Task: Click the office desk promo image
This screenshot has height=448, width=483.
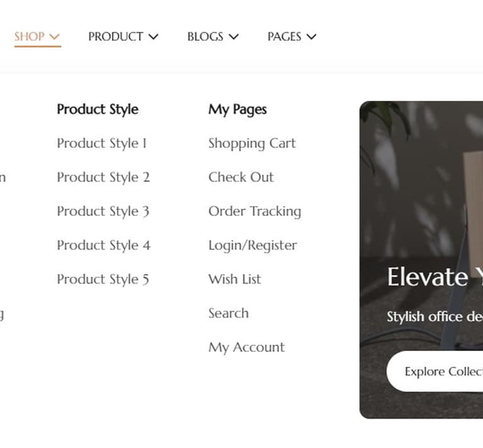Action: click(x=421, y=189)
